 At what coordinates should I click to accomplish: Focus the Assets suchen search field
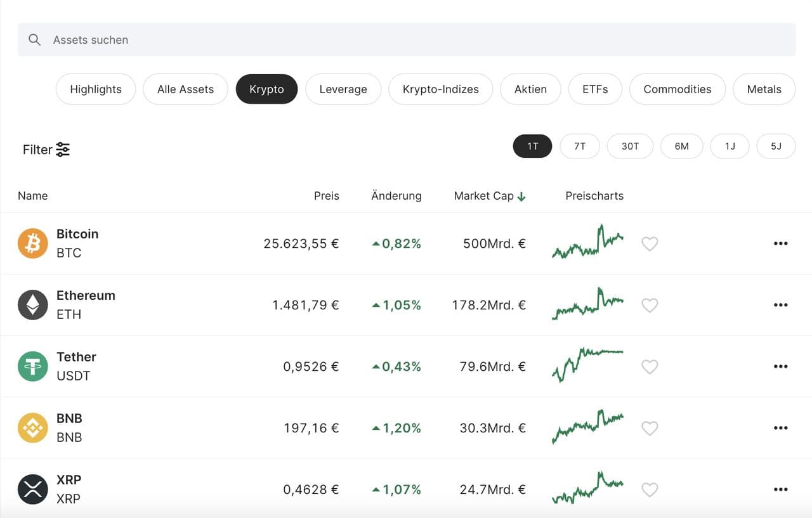coord(406,40)
